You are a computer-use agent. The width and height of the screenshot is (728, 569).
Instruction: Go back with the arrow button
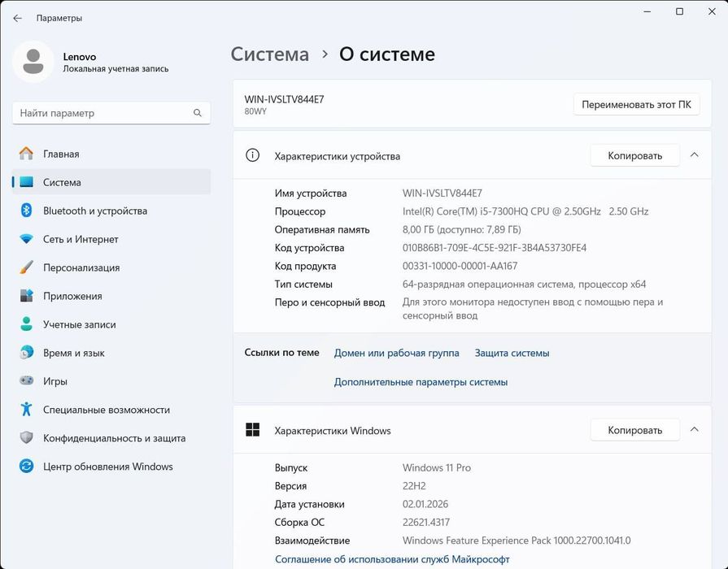17,18
